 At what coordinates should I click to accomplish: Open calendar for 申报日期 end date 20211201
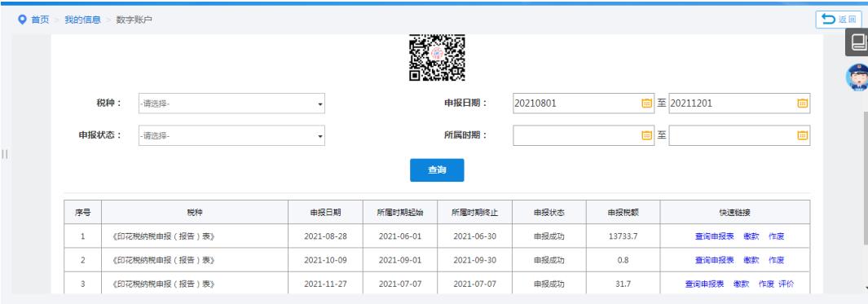(x=803, y=103)
